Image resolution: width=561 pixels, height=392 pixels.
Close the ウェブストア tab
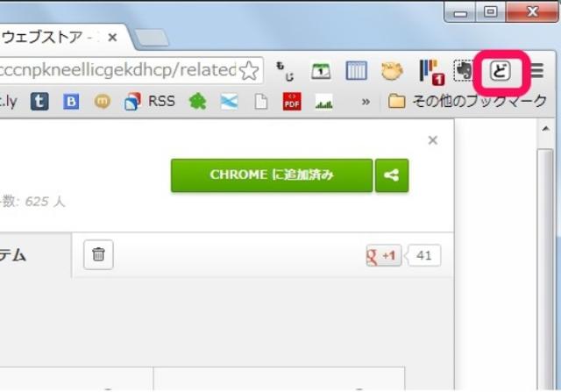click(112, 37)
